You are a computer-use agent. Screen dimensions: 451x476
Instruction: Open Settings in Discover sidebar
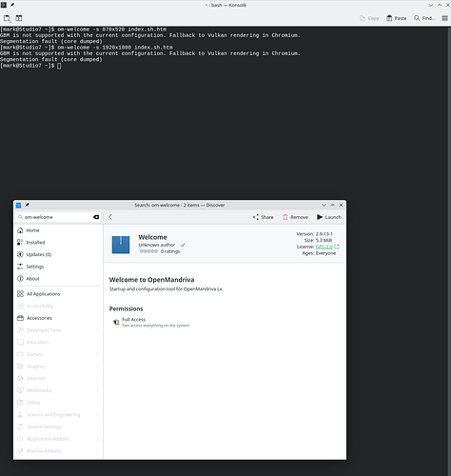pyautogui.click(x=59, y=267)
